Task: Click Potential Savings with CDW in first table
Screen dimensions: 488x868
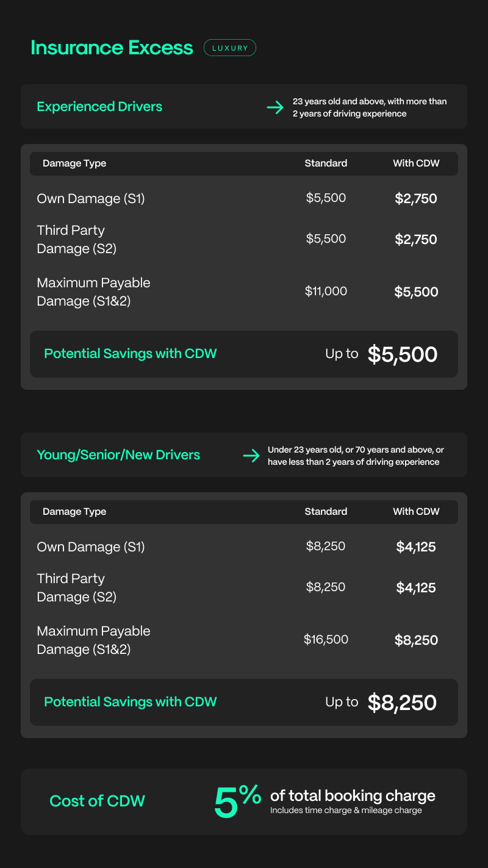Action: click(131, 354)
